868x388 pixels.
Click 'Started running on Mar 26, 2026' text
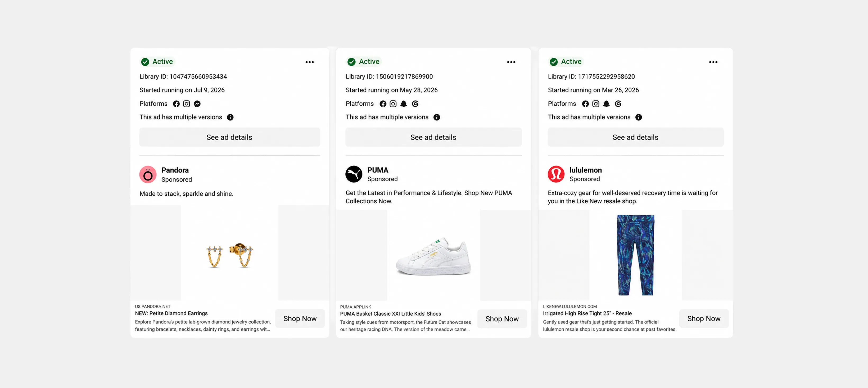[x=593, y=90]
